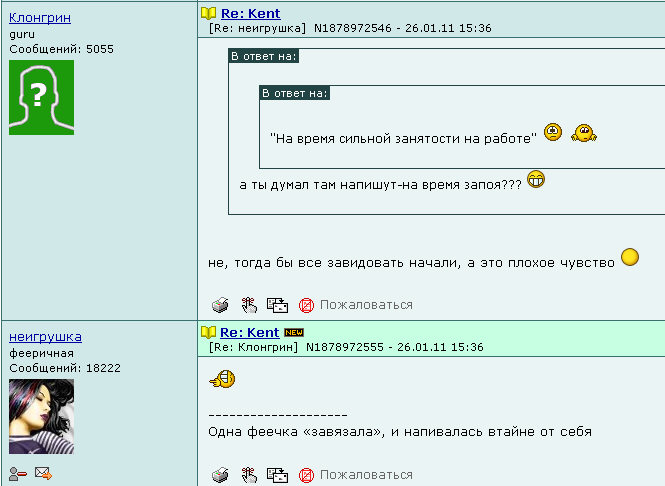Click send message envelope icon under неигрушка
Screen dimensions: 665x486
point(43,473)
